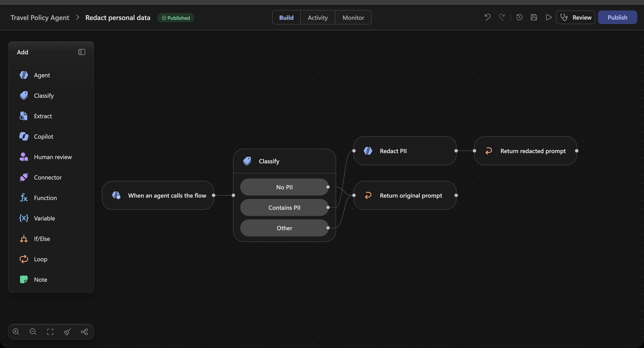Click the output port of Return redacted prompt
Image resolution: width=644 pixels, height=348 pixels.
577,151
